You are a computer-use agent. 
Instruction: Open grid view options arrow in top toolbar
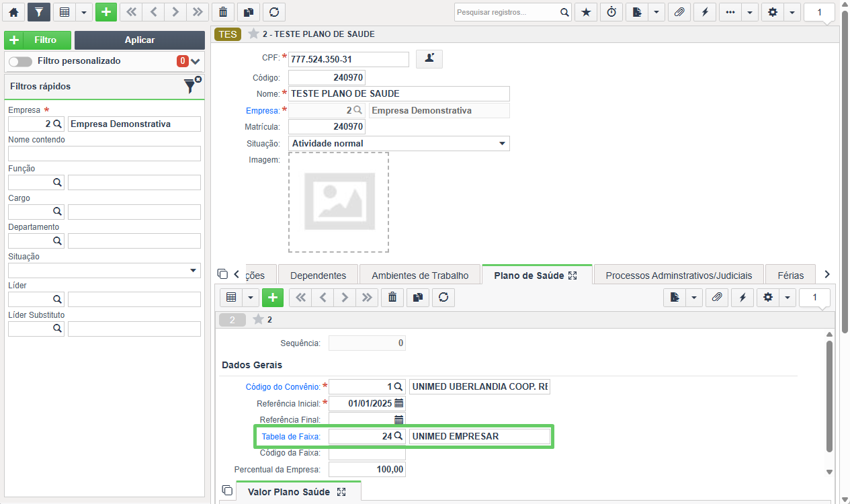(84, 12)
